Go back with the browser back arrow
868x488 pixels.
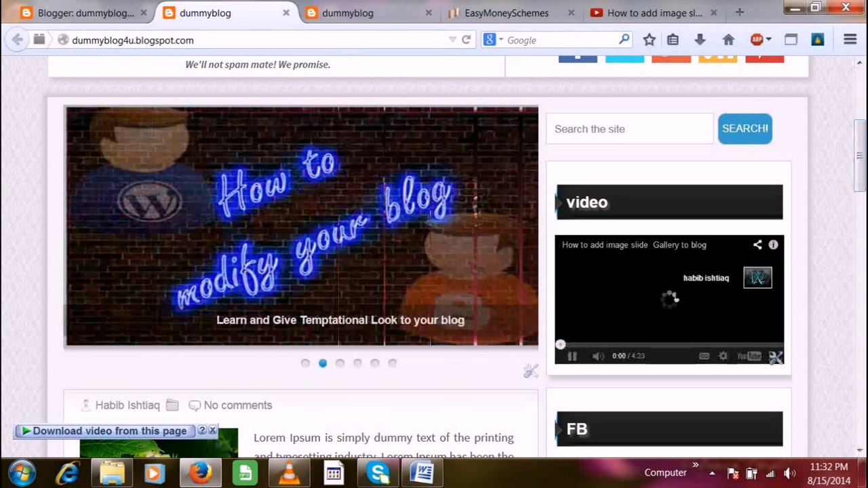[18, 40]
